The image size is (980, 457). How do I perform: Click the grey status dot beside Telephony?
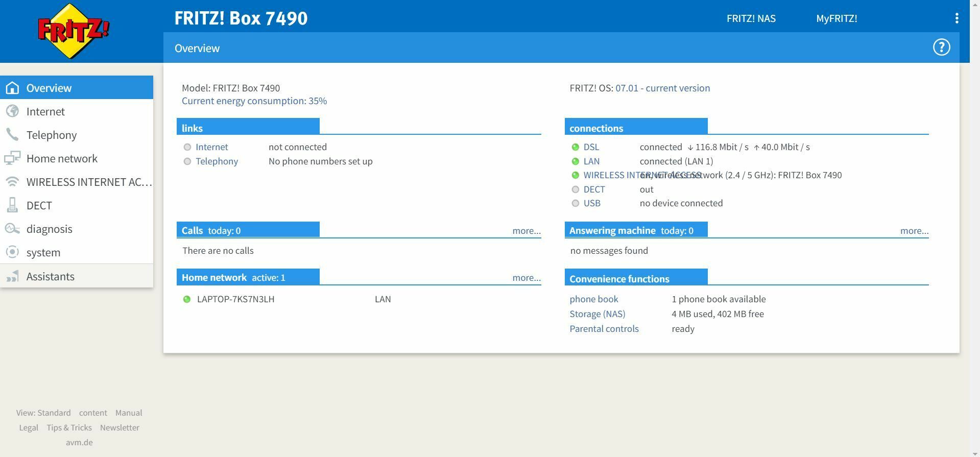tap(187, 161)
